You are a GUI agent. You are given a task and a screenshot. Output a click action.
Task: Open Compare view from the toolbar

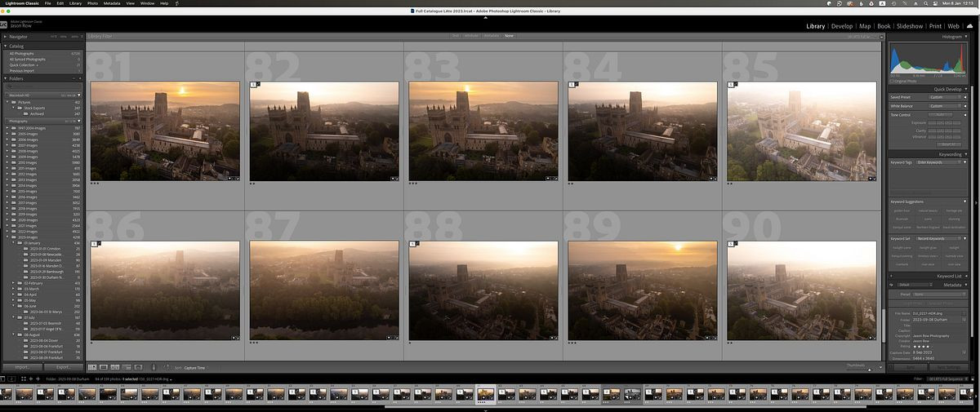(x=115, y=368)
